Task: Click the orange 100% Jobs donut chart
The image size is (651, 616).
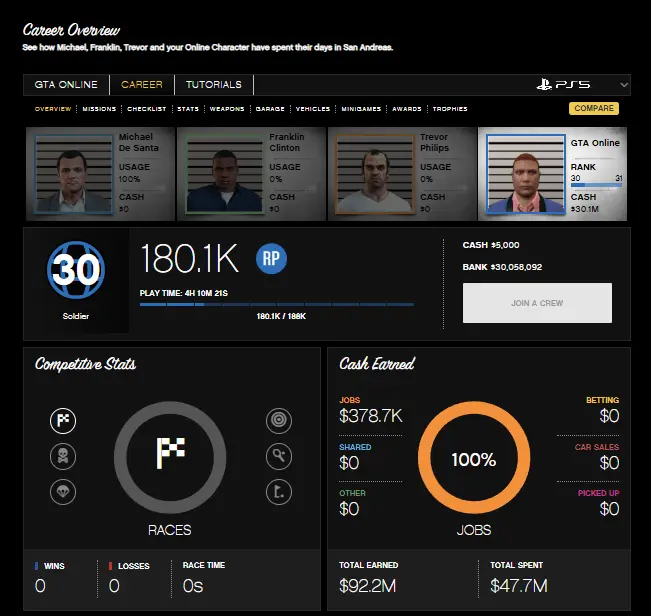Action: pyautogui.click(x=474, y=457)
